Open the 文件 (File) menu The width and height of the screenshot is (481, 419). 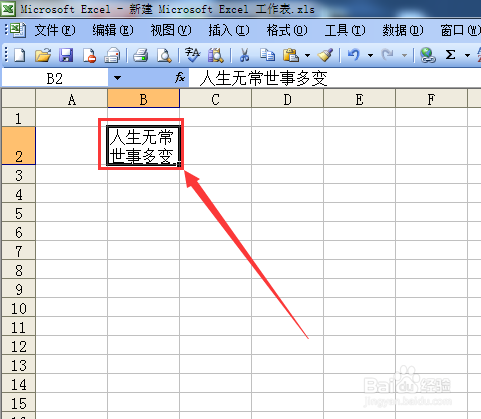(55, 31)
